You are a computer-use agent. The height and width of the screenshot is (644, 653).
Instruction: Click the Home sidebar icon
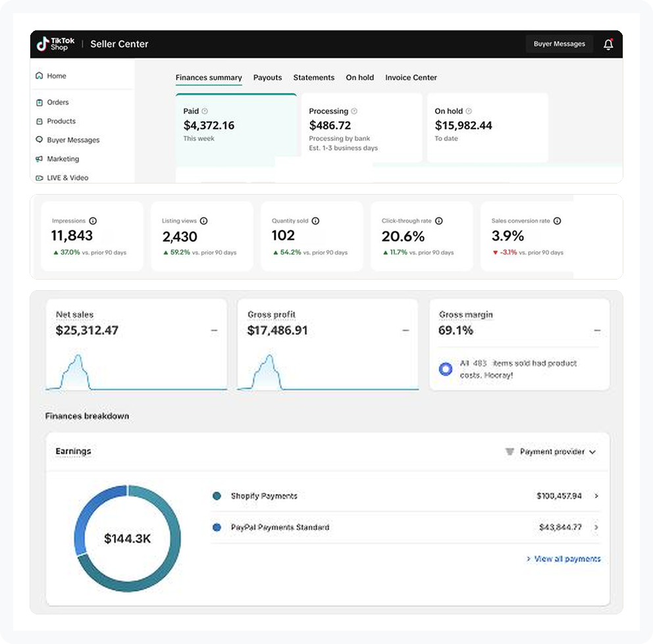(39, 76)
